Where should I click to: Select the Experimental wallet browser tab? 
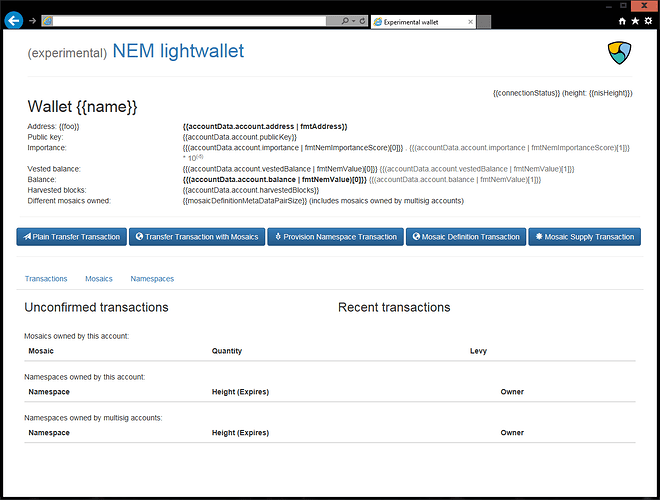[423, 22]
